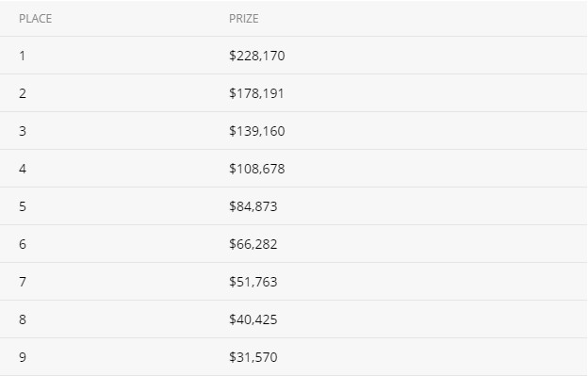Click the $139,160 prize cell
Screen dimensions: 588x376
pyautogui.click(x=257, y=131)
